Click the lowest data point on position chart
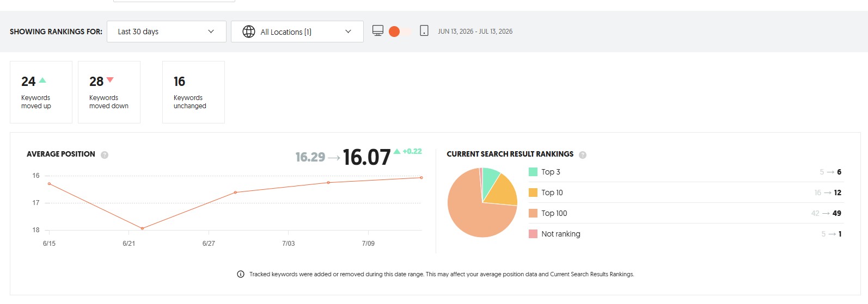Screen dimensions: 868x304 [142, 228]
